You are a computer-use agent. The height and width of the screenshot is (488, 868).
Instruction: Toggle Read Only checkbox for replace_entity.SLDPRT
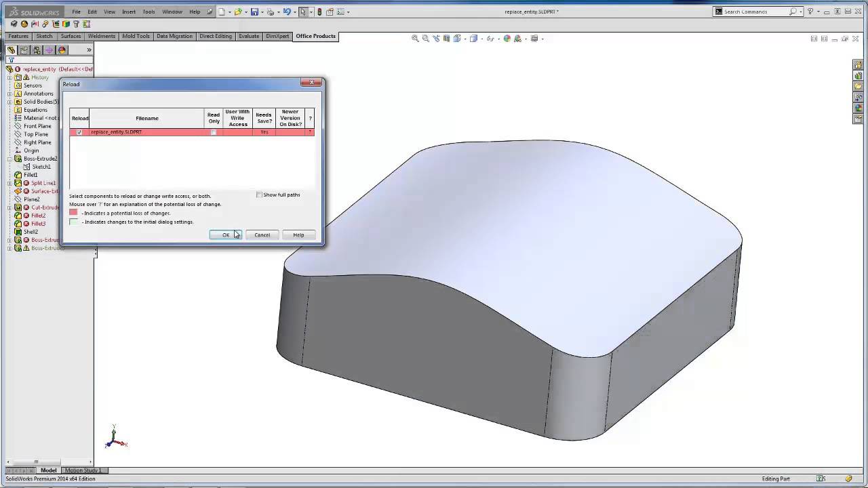(214, 132)
